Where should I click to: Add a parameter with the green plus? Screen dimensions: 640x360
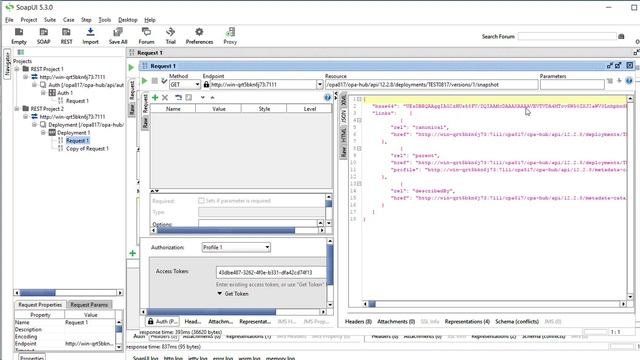(155, 98)
